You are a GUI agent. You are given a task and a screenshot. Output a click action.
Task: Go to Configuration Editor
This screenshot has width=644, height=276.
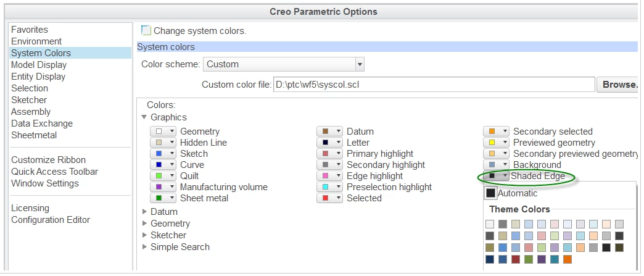51,220
